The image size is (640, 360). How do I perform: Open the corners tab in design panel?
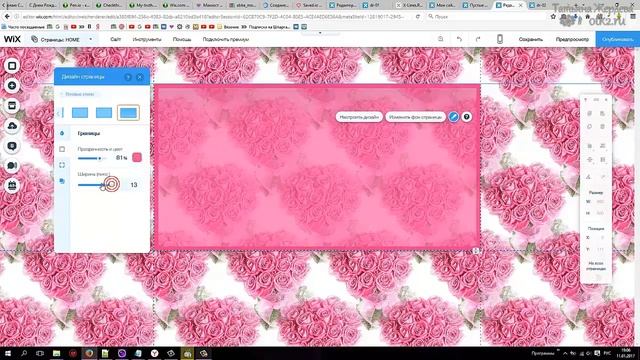[x=62, y=165]
